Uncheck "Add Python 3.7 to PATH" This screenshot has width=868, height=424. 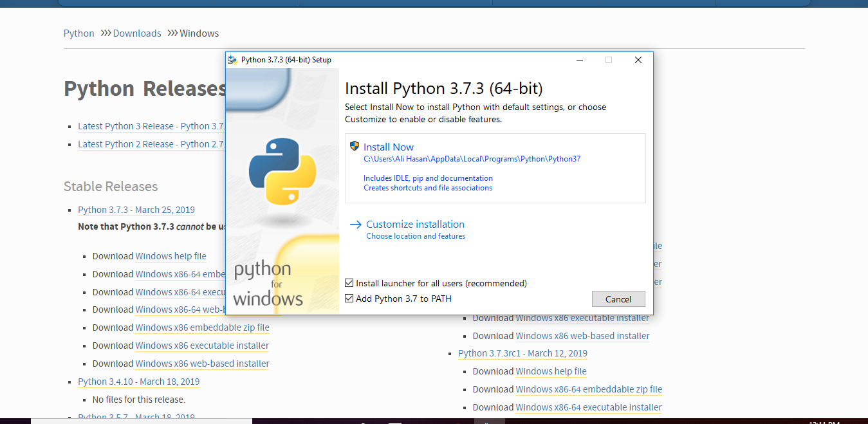[x=349, y=298]
